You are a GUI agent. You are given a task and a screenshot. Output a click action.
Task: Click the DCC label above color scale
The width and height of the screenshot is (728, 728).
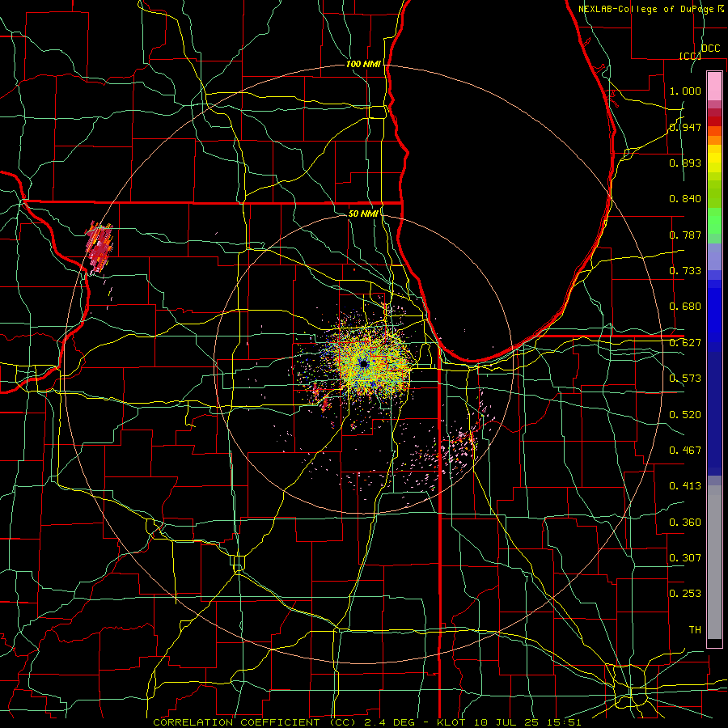point(711,49)
